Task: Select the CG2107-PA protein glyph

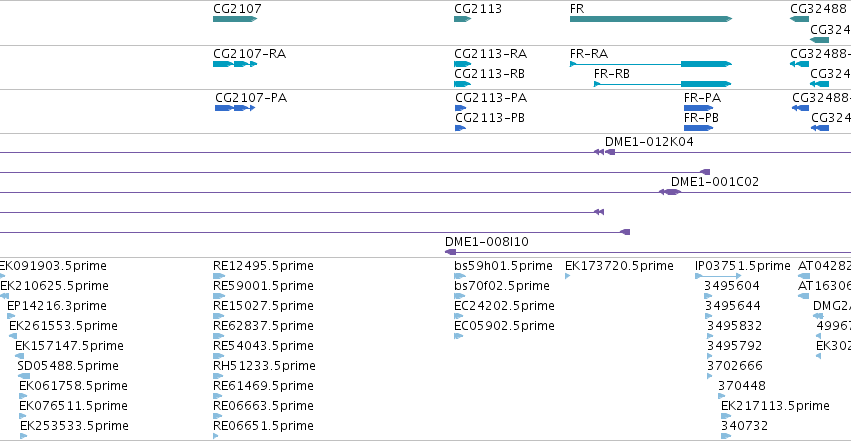Action: [235, 108]
